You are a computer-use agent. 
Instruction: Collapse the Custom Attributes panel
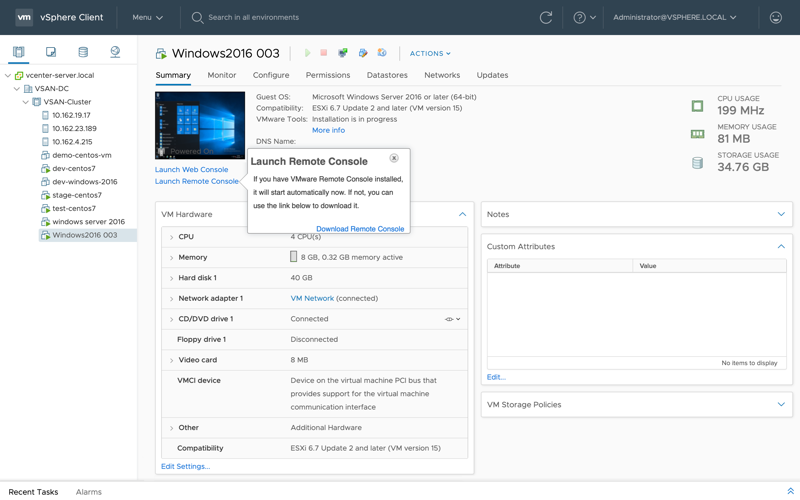(x=781, y=246)
